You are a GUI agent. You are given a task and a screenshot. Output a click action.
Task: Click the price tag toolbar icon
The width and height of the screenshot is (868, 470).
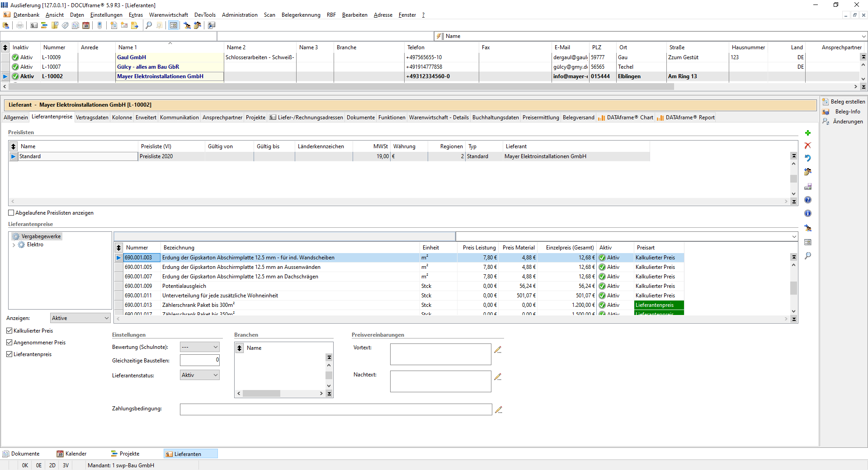pyautogui.click(x=65, y=25)
